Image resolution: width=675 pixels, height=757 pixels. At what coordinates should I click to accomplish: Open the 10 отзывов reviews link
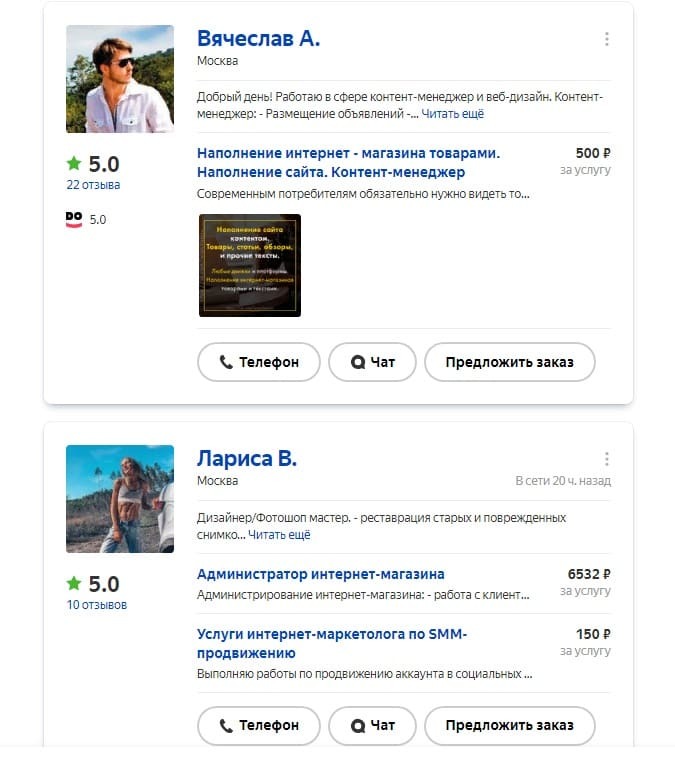click(96, 605)
